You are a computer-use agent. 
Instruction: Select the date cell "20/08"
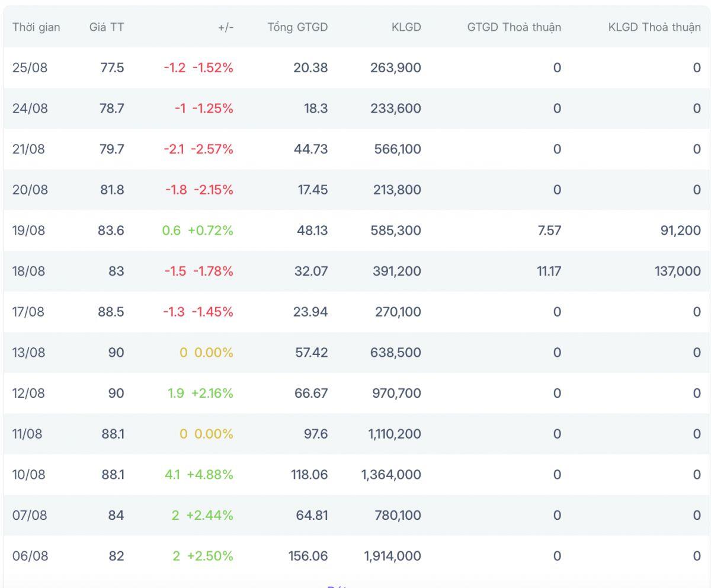coord(30,190)
